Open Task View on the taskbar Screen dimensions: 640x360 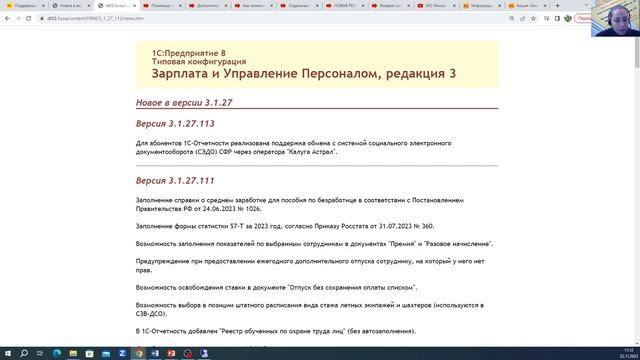coord(40,353)
